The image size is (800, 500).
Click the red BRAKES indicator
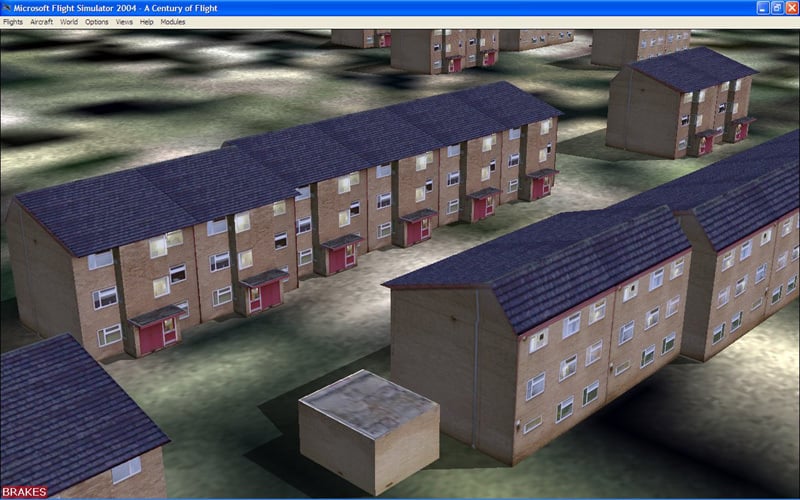click(x=24, y=492)
